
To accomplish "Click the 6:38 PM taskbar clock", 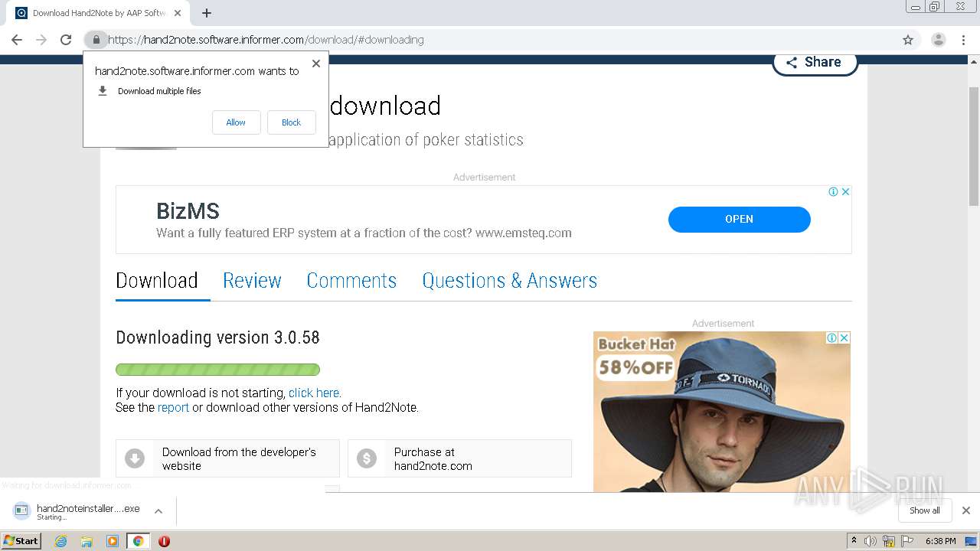I will [940, 541].
